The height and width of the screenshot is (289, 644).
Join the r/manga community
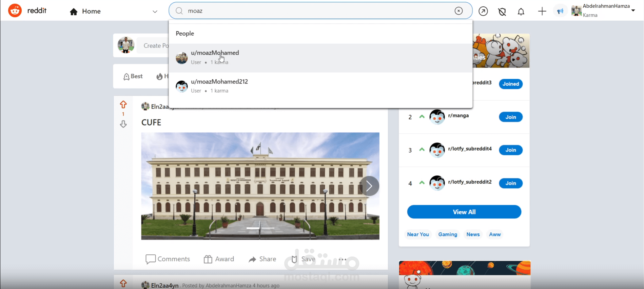(511, 117)
